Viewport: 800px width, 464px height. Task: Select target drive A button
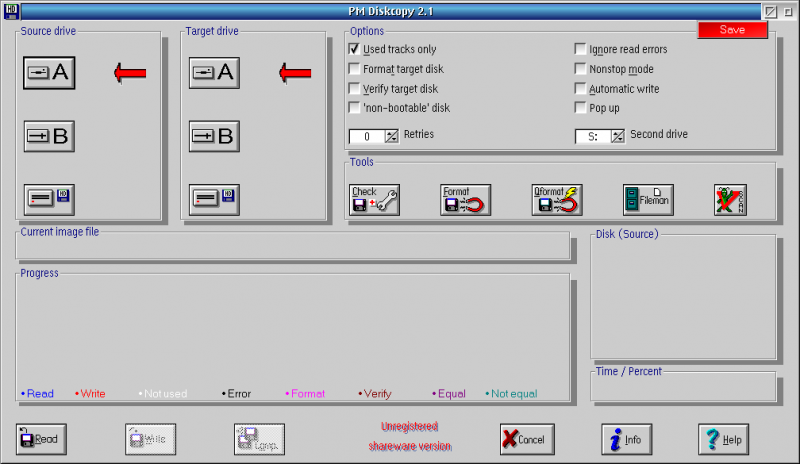[214, 72]
